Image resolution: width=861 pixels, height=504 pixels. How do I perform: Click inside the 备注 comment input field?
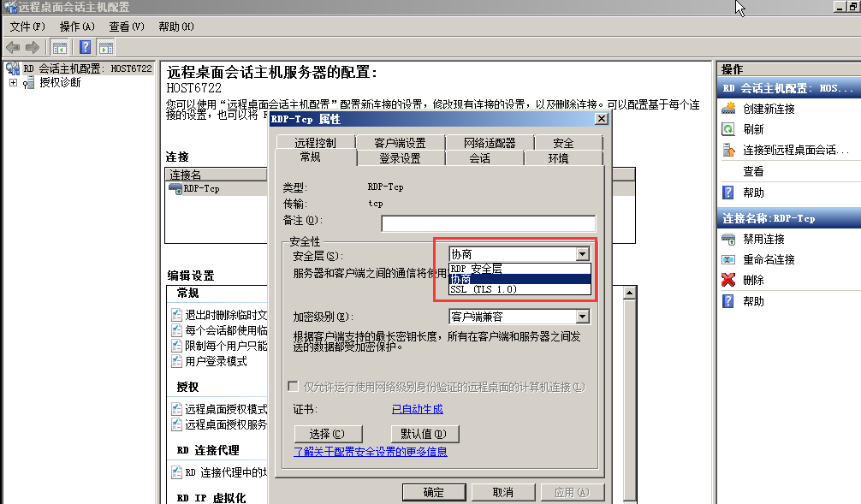pos(488,222)
